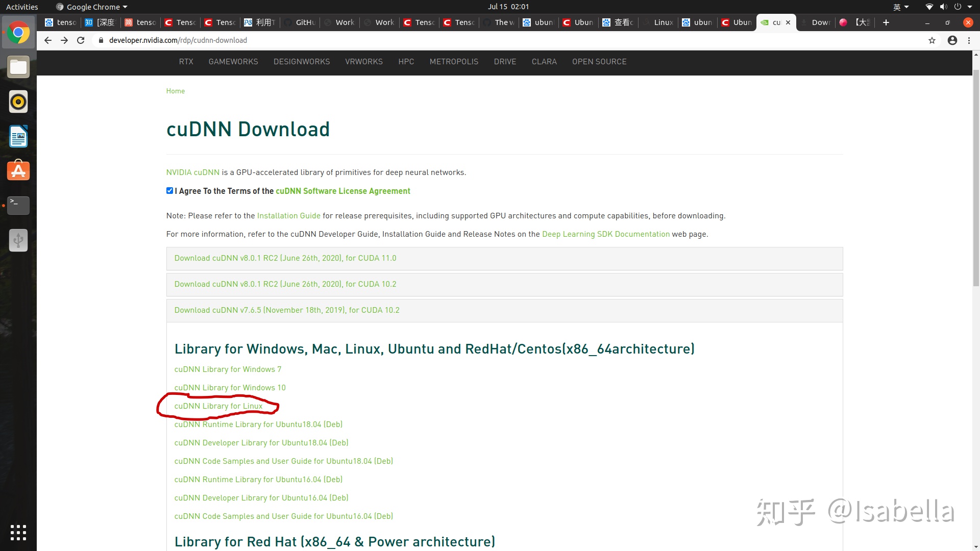
Task: Open system status menu arrow
Action: (x=970, y=7)
